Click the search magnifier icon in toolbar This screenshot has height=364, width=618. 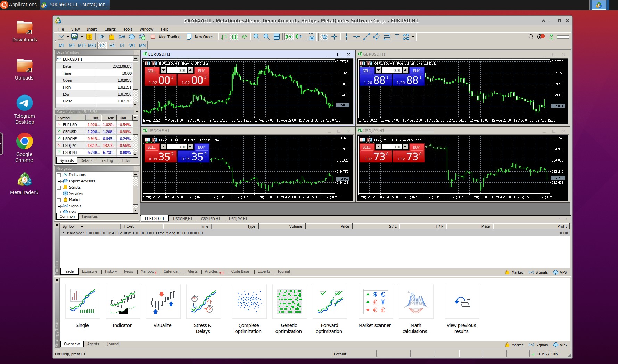531,37
